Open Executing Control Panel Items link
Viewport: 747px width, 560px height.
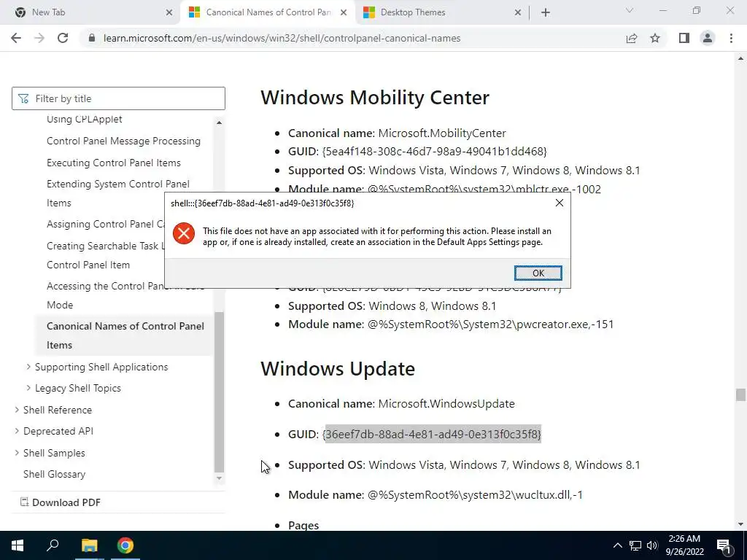tap(113, 163)
